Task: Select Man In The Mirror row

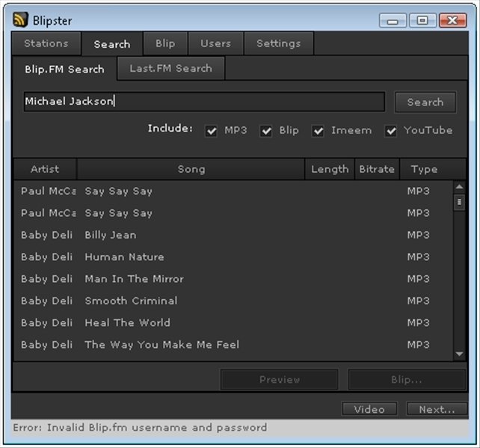Action: click(x=233, y=279)
